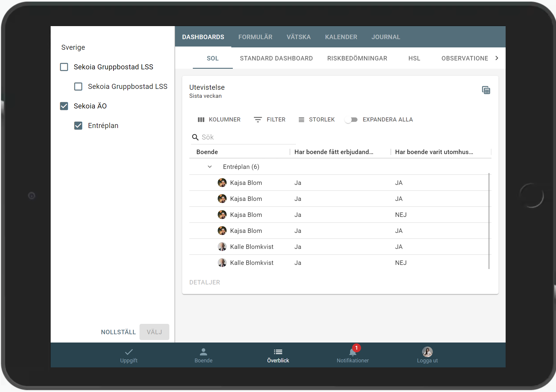Viewport: 556px width, 392px height.
Task: Click the search magnifier icon
Action: (x=195, y=137)
